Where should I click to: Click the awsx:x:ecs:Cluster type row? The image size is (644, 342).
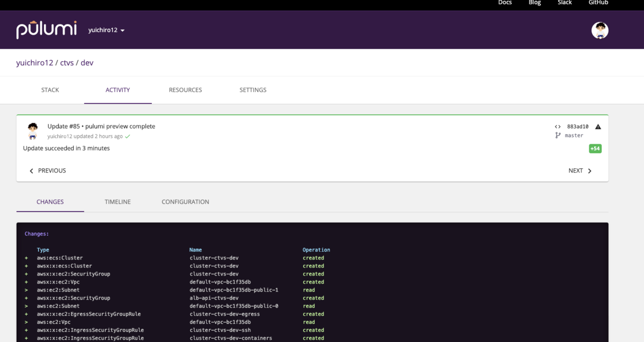(64, 266)
